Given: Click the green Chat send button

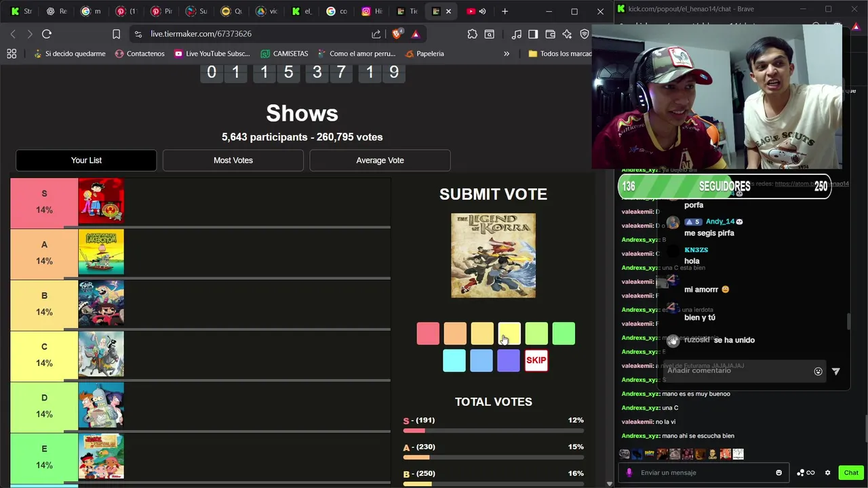Looking at the screenshot, I should coord(851,472).
